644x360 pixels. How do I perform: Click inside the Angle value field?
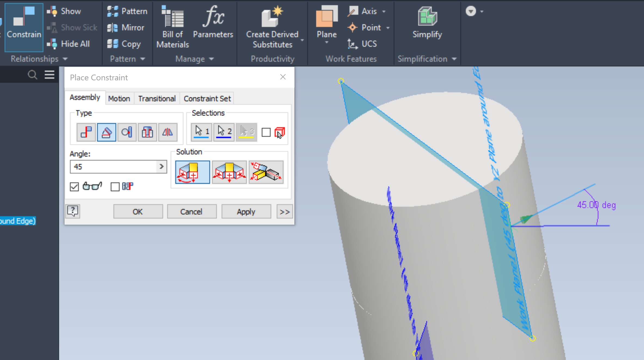pos(113,166)
